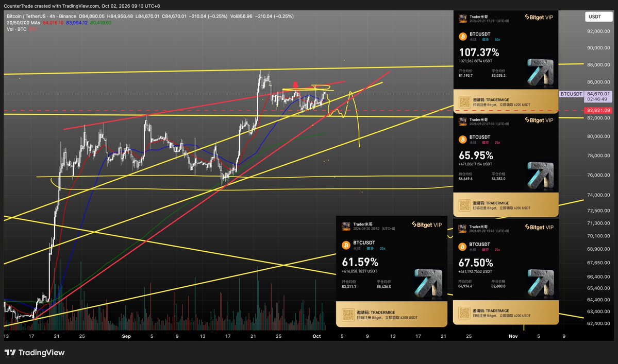This screenshot has width=618, height=364.
Task: Click the stone arrow graphic on the 67.50% card
Action: pyautogui.click(x=540, y=283)
